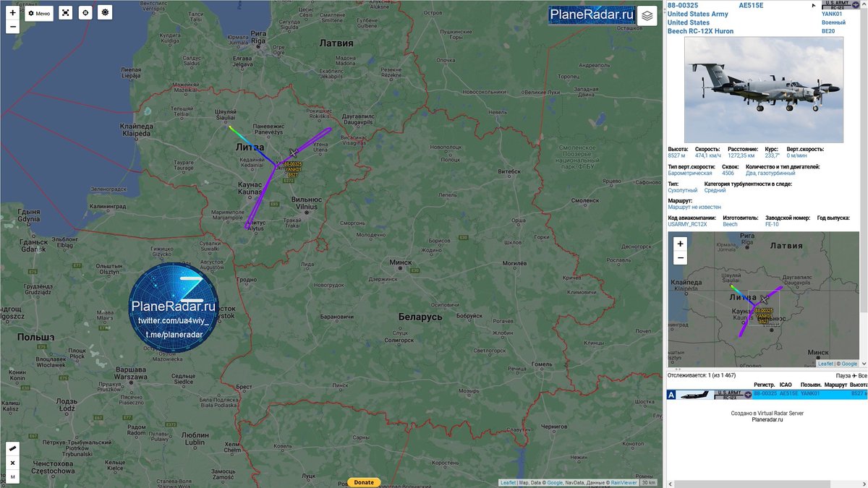Click speed value 474,1 км/ч
Image resolution: width=868 pixels, height=488 pixels.
point(708,155)
